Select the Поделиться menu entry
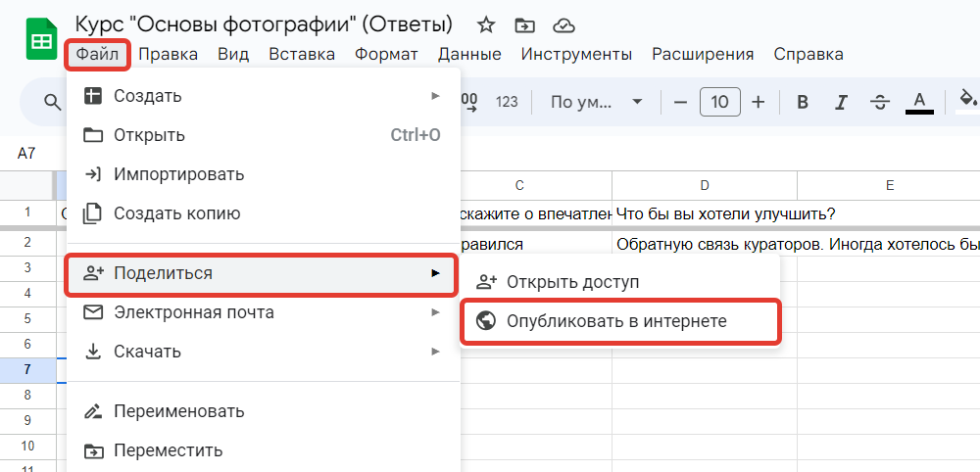 pos(262,273)
